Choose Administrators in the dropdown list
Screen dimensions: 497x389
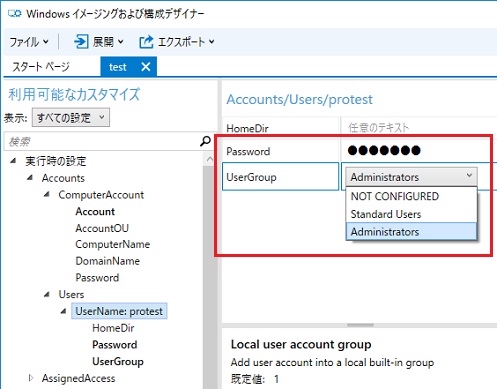click(411, 232)
